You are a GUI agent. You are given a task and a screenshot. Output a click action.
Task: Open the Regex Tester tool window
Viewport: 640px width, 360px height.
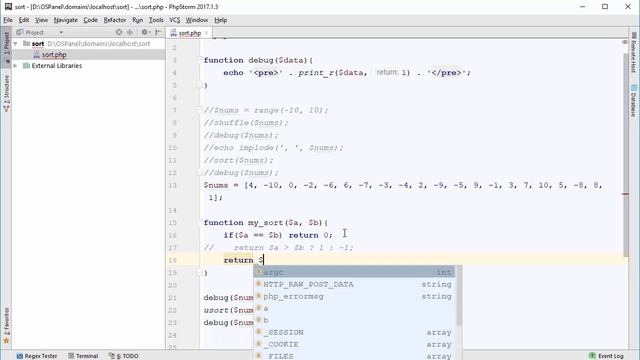pyautogui.click(x=37, y=356)
